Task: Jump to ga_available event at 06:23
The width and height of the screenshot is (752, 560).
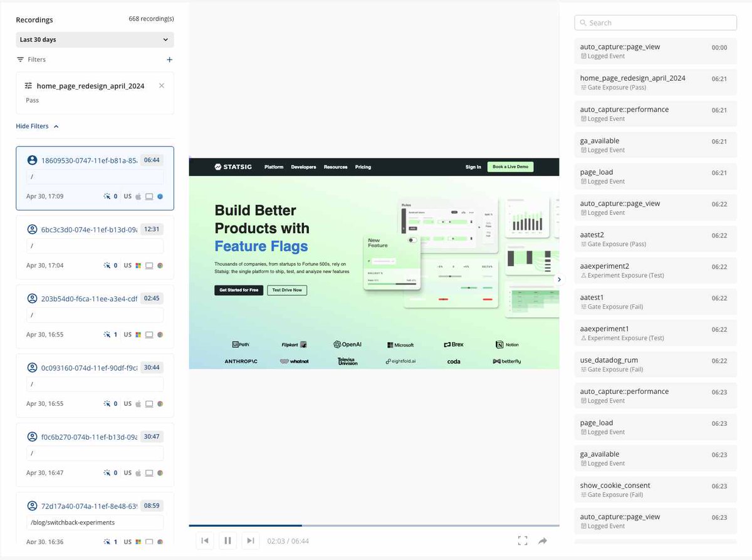Action: point(655,458)
